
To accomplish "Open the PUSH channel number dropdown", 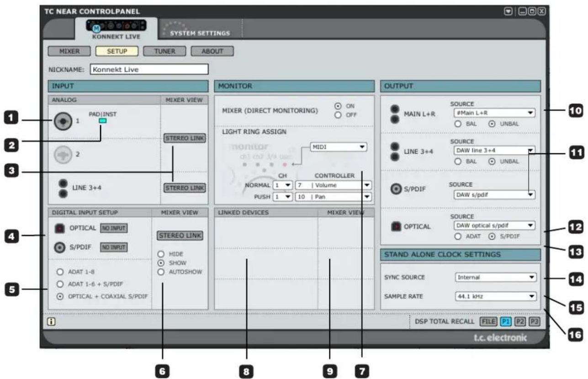I will coord(282,197).
